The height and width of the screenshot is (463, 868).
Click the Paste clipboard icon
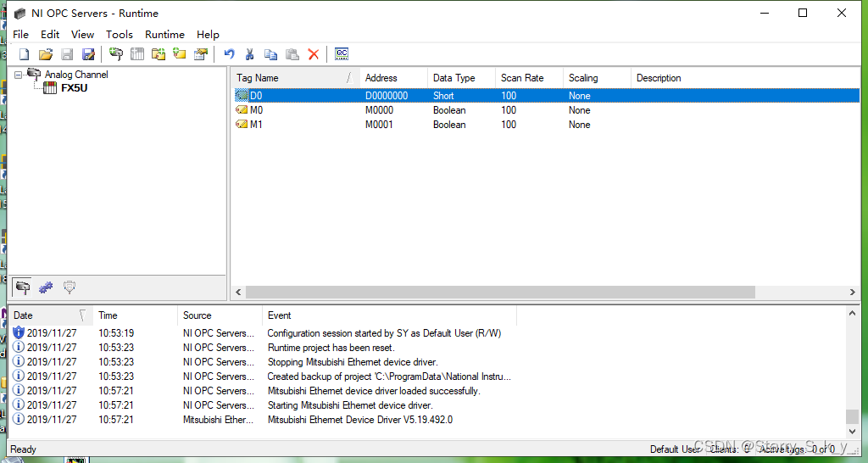292,54
